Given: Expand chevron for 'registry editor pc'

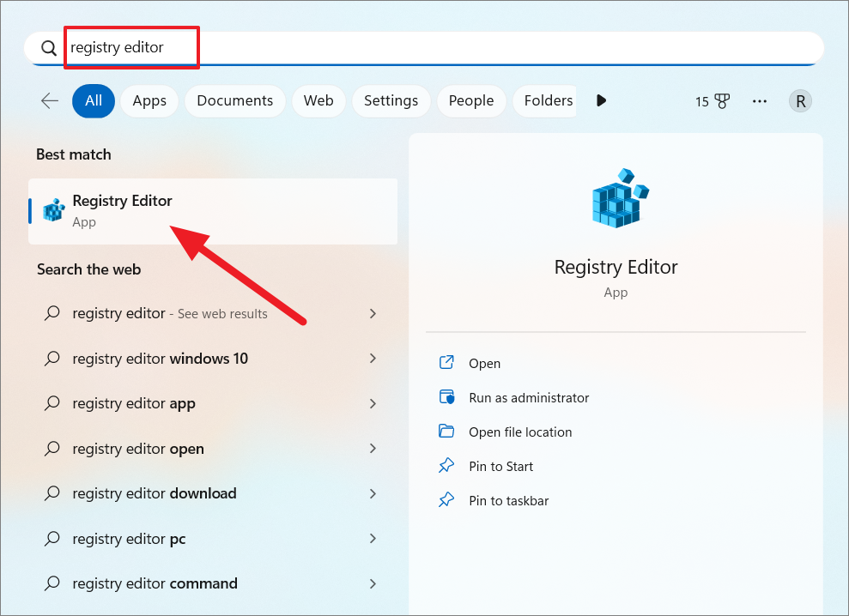Looking at the screenshot, I should (x=373, y=539).
